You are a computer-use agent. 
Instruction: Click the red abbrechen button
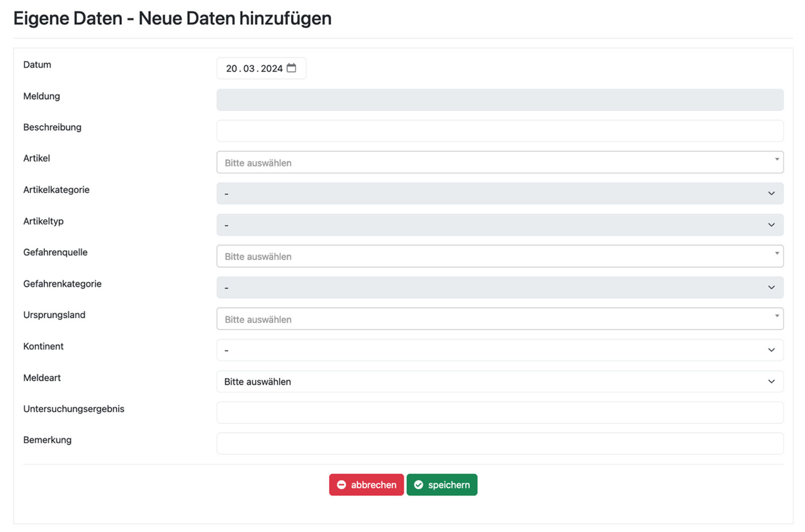point(366,485)
